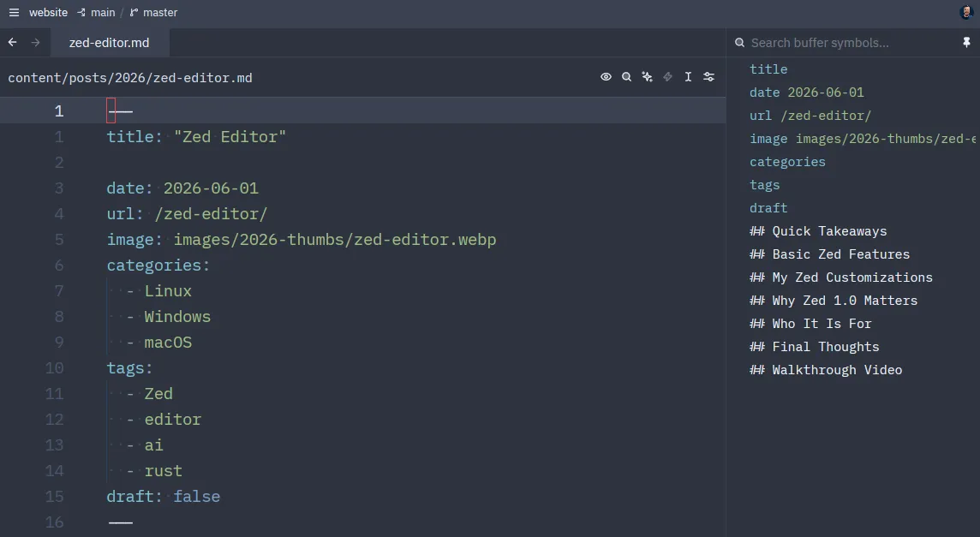Image resolution: width=980 pixels, height=537 pixels.
Task: Click the editor tag list item
Action: click(x=173, y=420)
